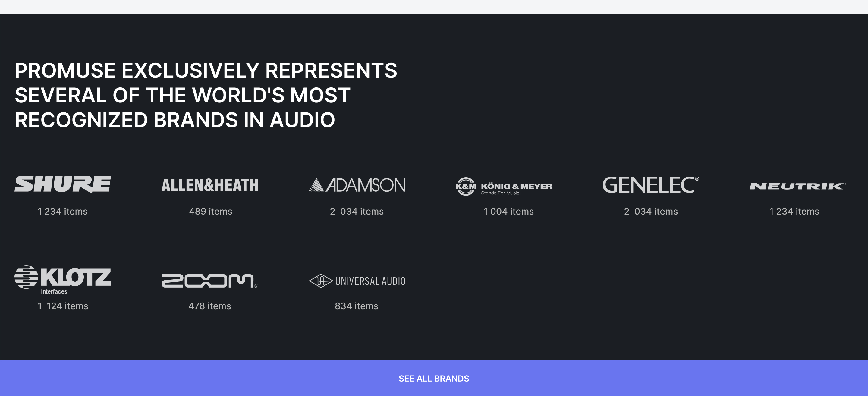Open the 834 items link

point(357,306)
